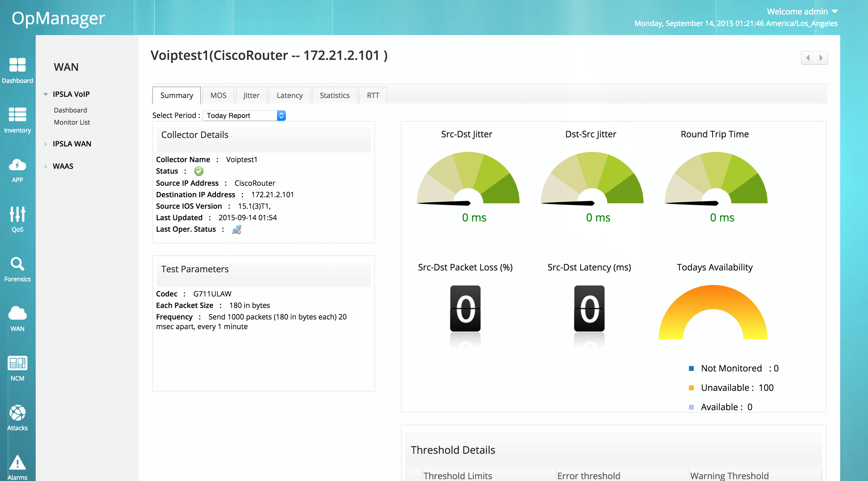Collapse the IPSLA VoIP tree section
This screenshot has width=868, height=481.
tap(46, 94)
